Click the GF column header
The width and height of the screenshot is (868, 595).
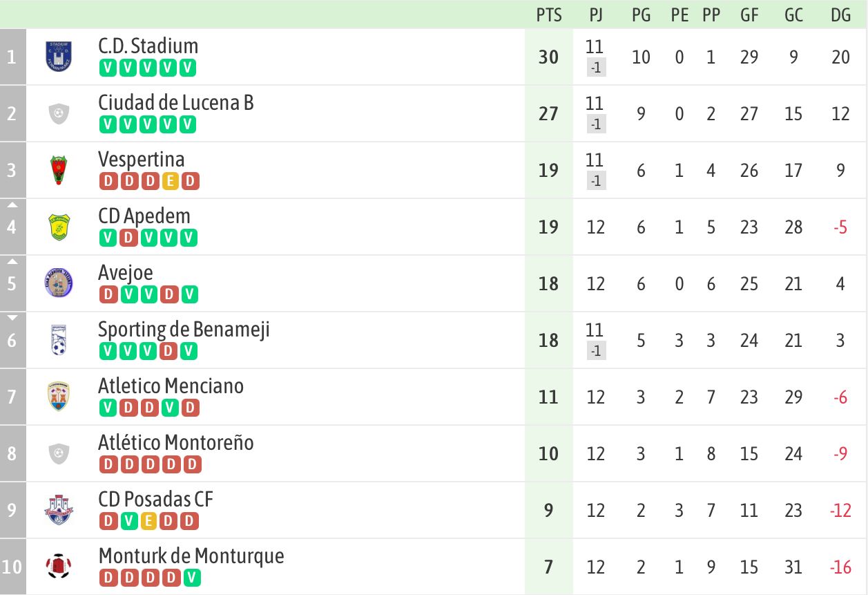click(749, 15)
